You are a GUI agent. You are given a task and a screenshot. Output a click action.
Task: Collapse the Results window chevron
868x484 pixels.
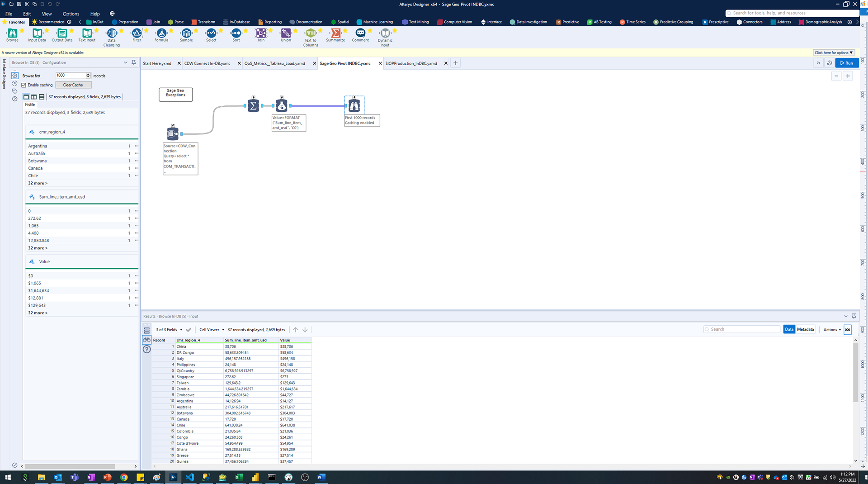coord(845,316)
